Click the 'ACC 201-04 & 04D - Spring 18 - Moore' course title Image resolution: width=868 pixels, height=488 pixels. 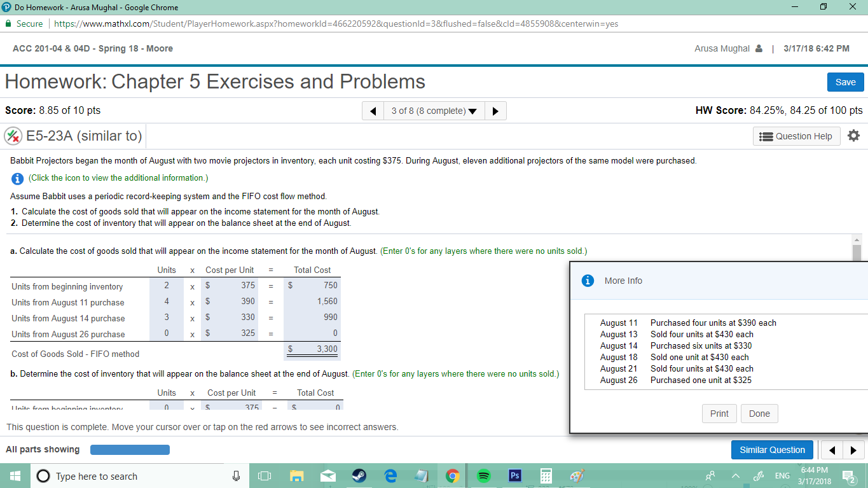point(93,48)
